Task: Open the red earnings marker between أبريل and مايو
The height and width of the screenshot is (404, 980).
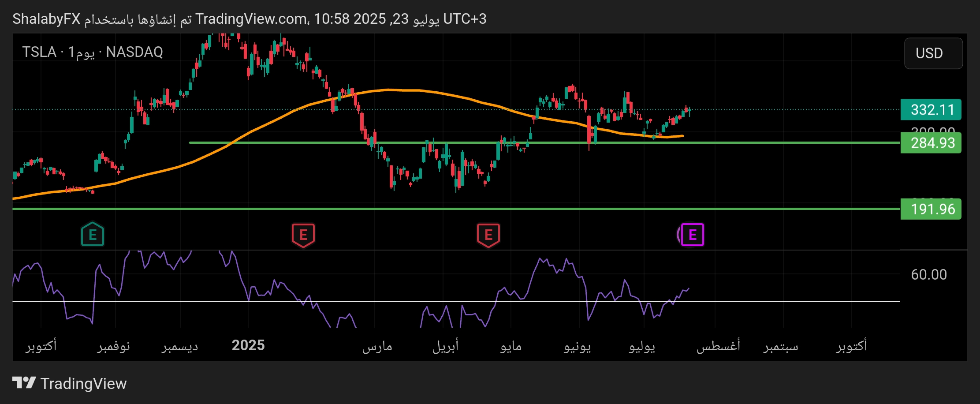Action: click(488, 235)
